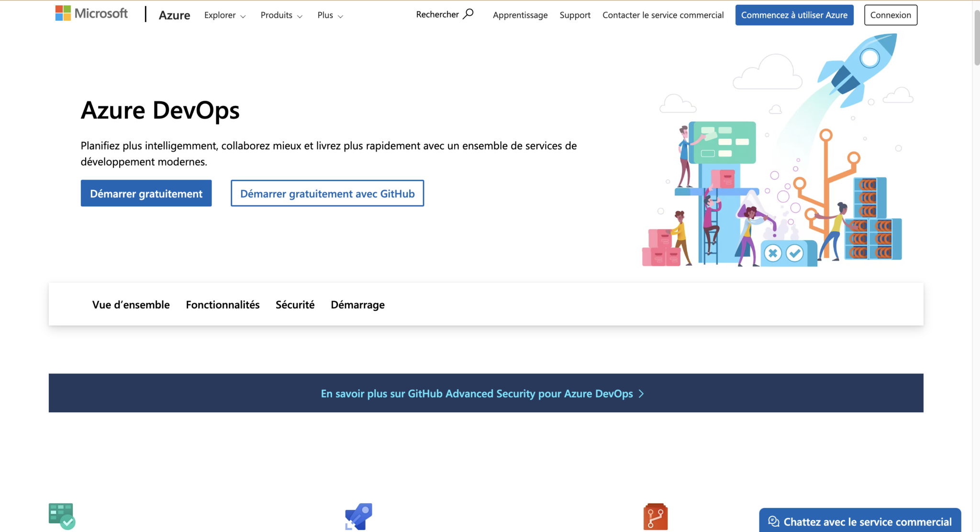980x532 pixels.
Task: Open the Produits dropdown menu
Action: click(x=281, y=15)
